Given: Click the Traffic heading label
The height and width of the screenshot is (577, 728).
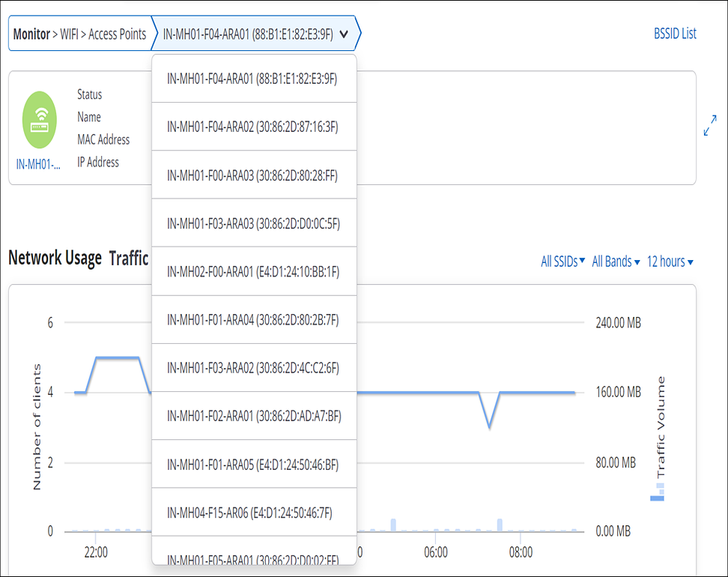Looking at the screenshot, I should (x=129, y=258).
